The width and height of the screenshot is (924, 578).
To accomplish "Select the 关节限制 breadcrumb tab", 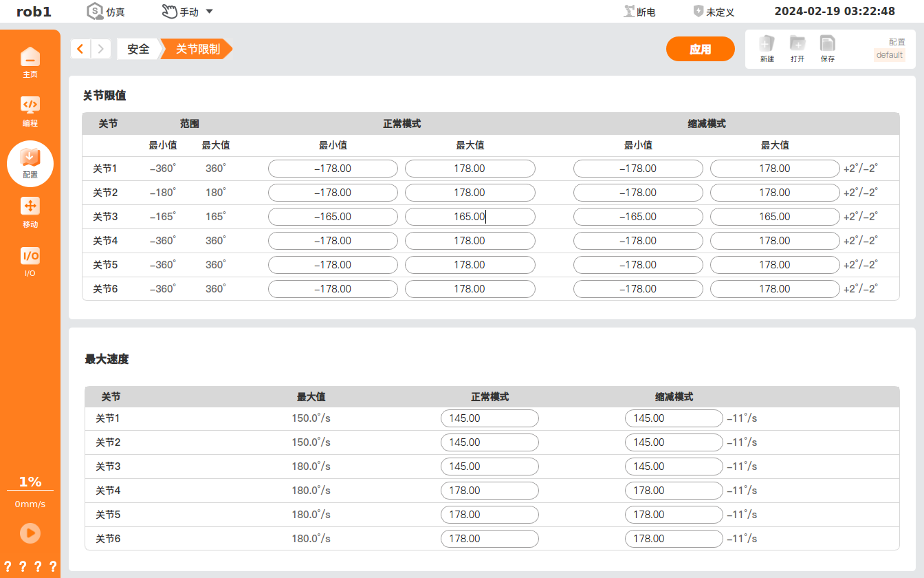I will tap(197, 49).
